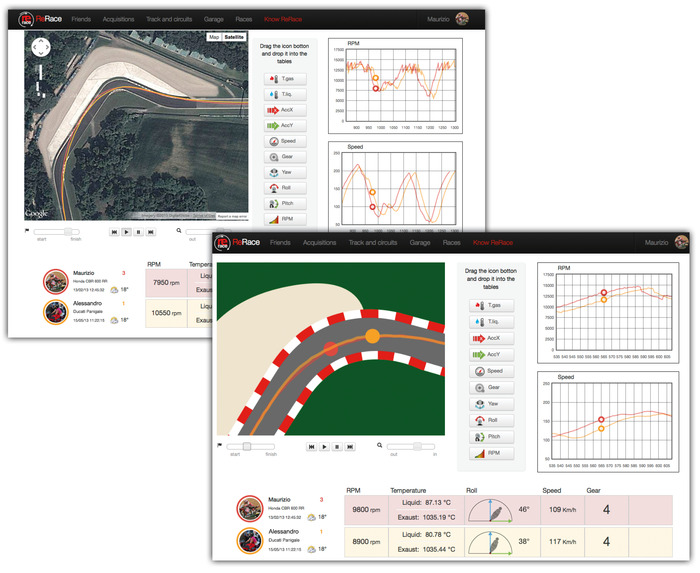Viewport: 700px width, 573px height.
Task: Select RPM icon in front window
Action: (479, 454)
